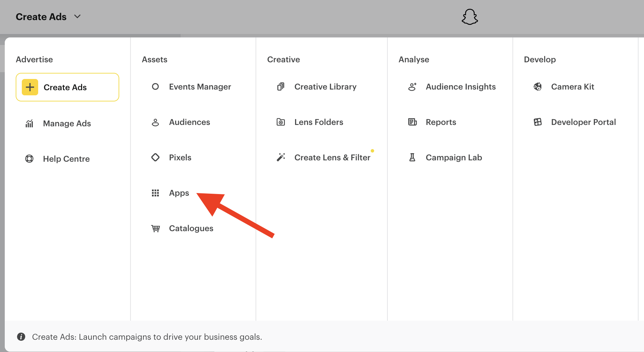Click the info icon in footer
Viewport: 644px width, 352px height.
tap(21, 337)
